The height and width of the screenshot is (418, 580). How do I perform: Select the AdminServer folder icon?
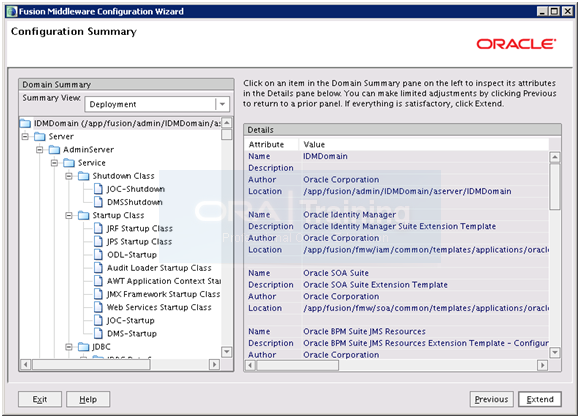click(54, 149)
